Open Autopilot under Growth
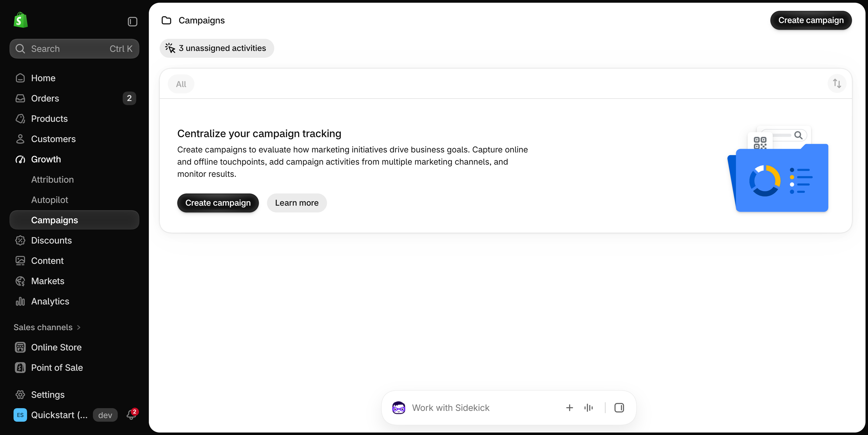 point(50,200)
